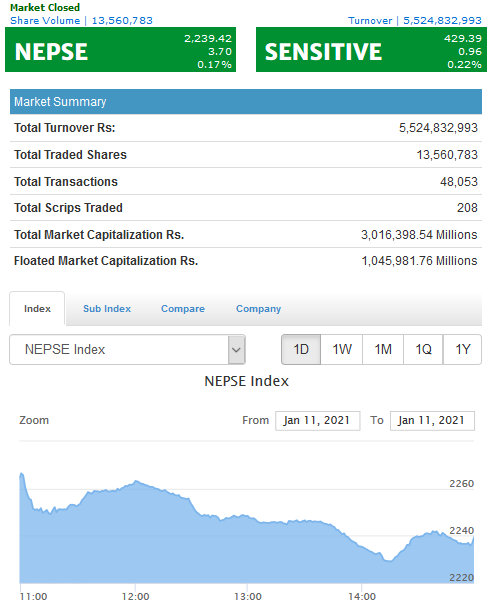
Task: Click the SENSITIVE index green banner
Action: click(371, 49)
